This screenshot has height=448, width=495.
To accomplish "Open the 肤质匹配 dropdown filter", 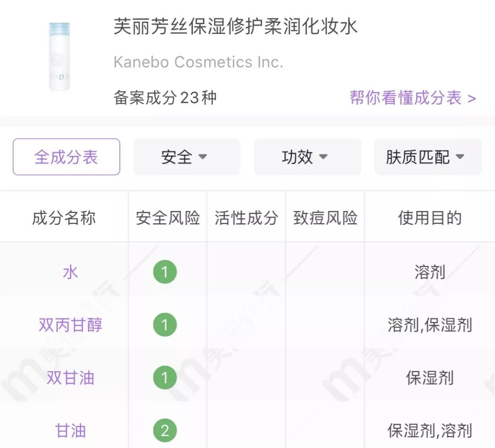I will pyautogui.click(x=427, y=157).
